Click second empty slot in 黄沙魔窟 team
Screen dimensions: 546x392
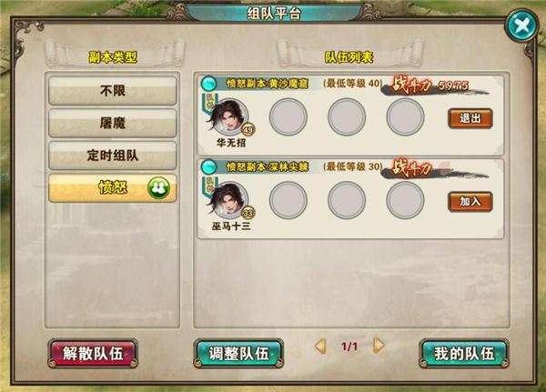point(347,117)
